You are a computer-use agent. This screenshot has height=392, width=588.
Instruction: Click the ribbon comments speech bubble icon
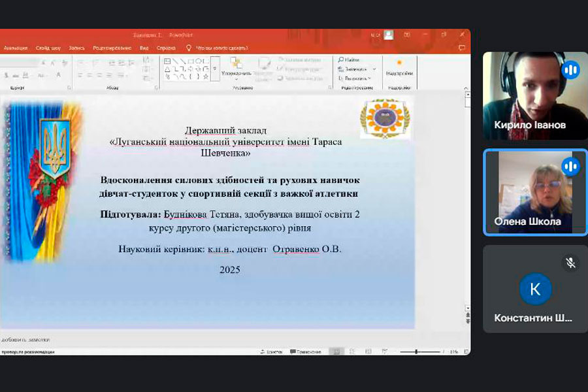[x=462, y=48]
